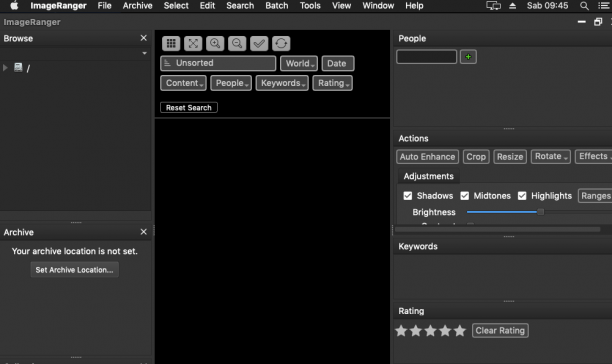Viewport: 612px width, 364px height.
Task: Disable the Highlights checkbox
Action: [522, 196]
